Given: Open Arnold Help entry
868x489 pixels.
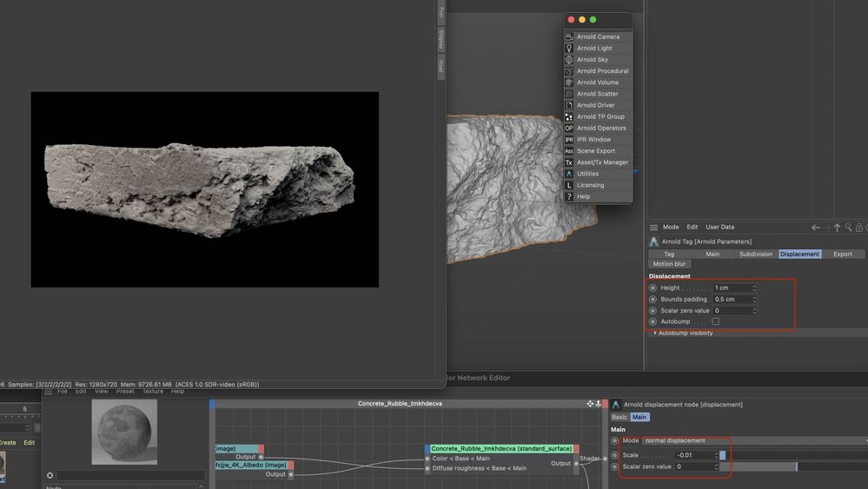Looking at the screenshot, I should click(x=598, y=197).
